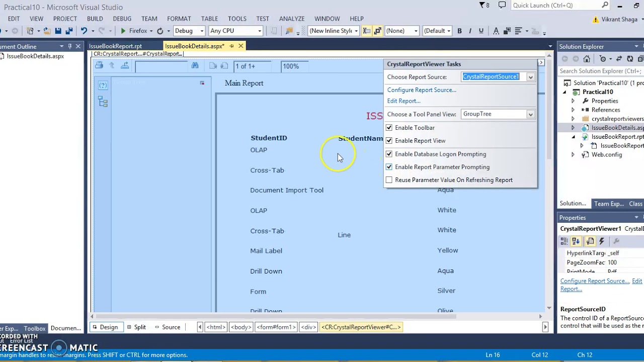Switch Properties to Categorized view
644x362 pixels.
point(565,241)
